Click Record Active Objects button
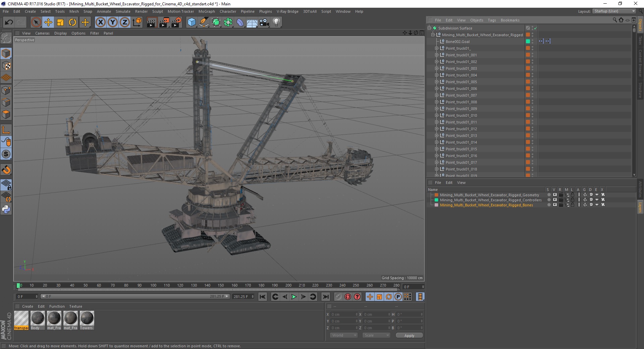Viewport: 644px width, 349px height. (338, 297)
